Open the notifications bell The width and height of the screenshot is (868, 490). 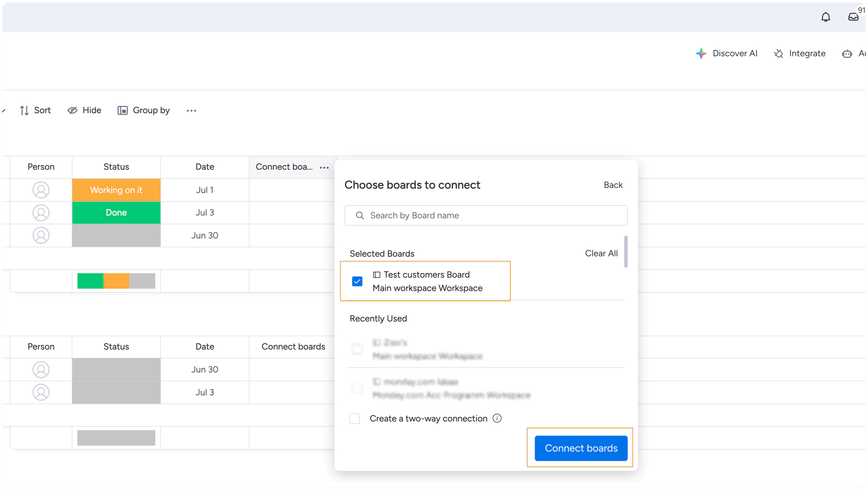click(x=825, y=17)
